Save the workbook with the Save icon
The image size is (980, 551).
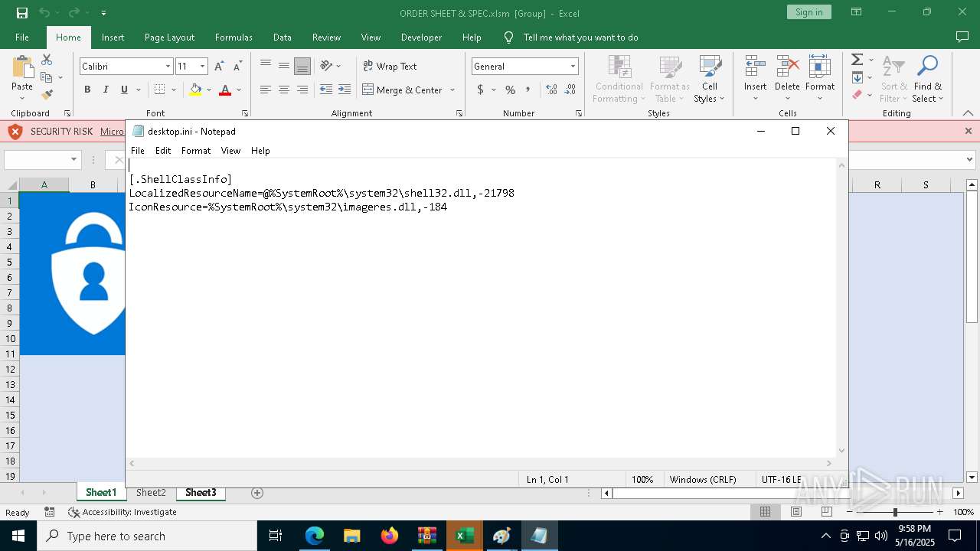pos(22,13)
